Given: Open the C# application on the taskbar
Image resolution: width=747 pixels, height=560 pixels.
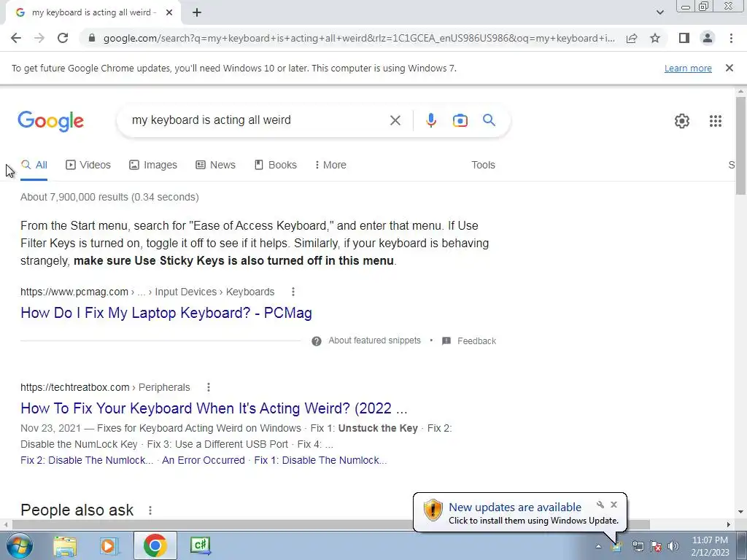Looking at the screenshot, I should pyautogui.click(x=200, y=545).
